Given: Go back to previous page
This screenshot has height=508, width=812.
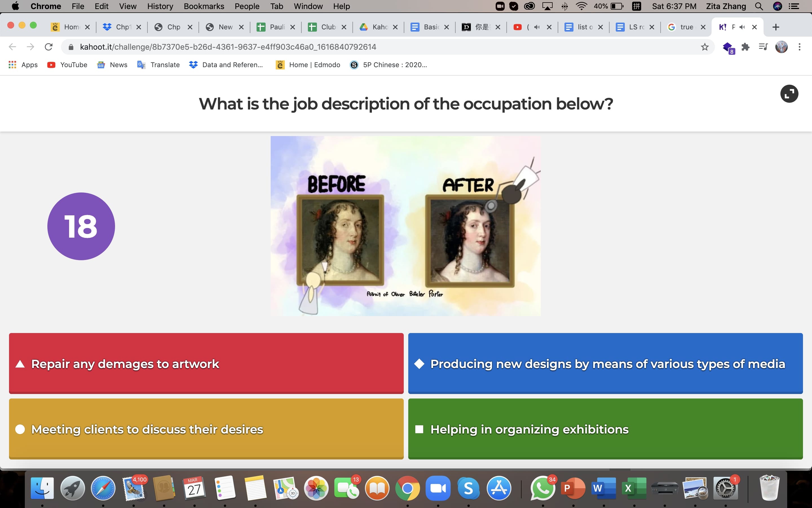Looking at the screenshot, I should pos(12,47).
